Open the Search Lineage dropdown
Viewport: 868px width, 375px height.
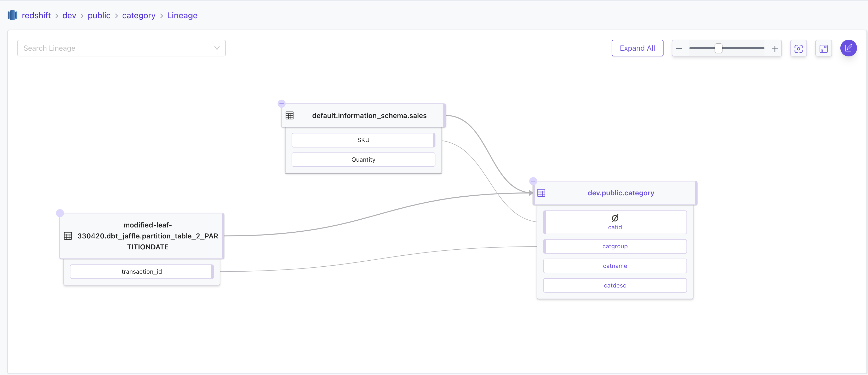tap(217, 48)
